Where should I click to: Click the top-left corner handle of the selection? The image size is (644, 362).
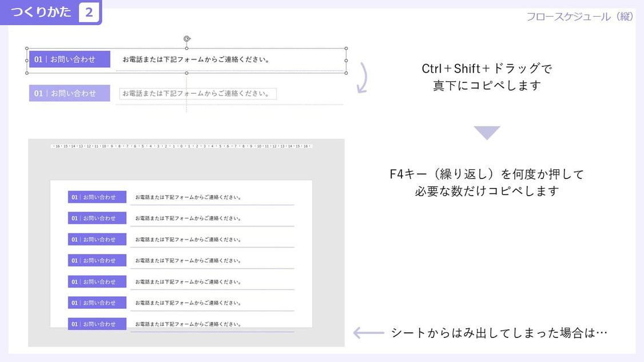[x=27, y=49]
